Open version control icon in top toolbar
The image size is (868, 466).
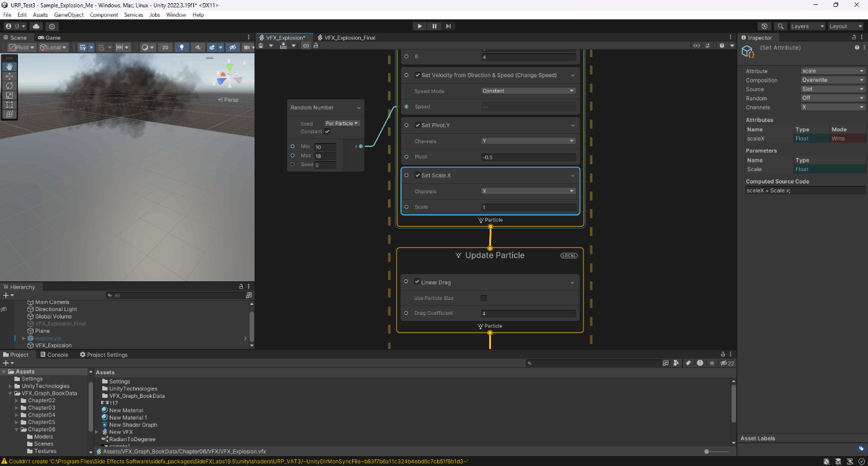coord(52,26)
